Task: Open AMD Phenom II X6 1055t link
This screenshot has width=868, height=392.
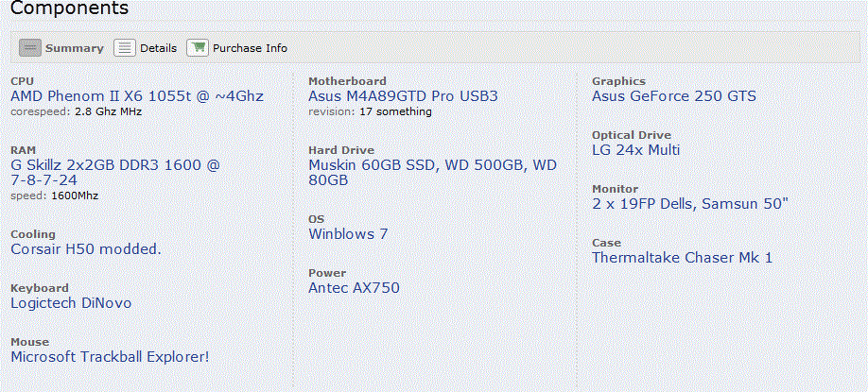Action: (x=137, y=96)
